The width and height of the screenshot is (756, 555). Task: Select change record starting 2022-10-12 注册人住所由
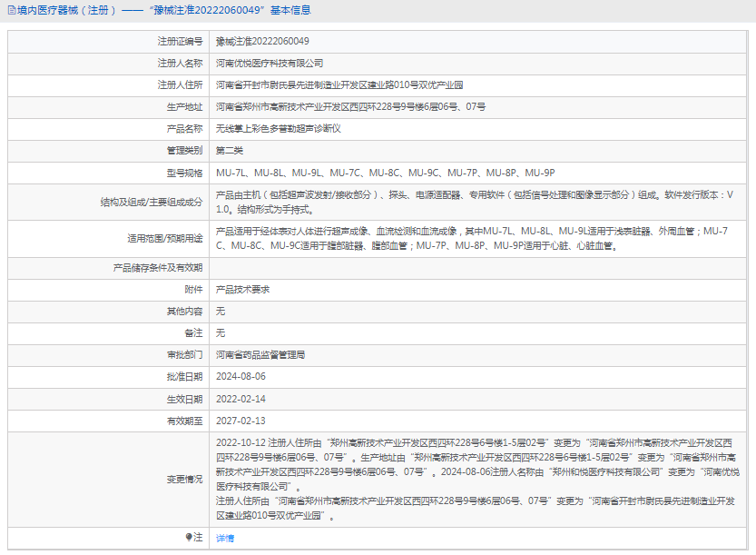(477, 480)
